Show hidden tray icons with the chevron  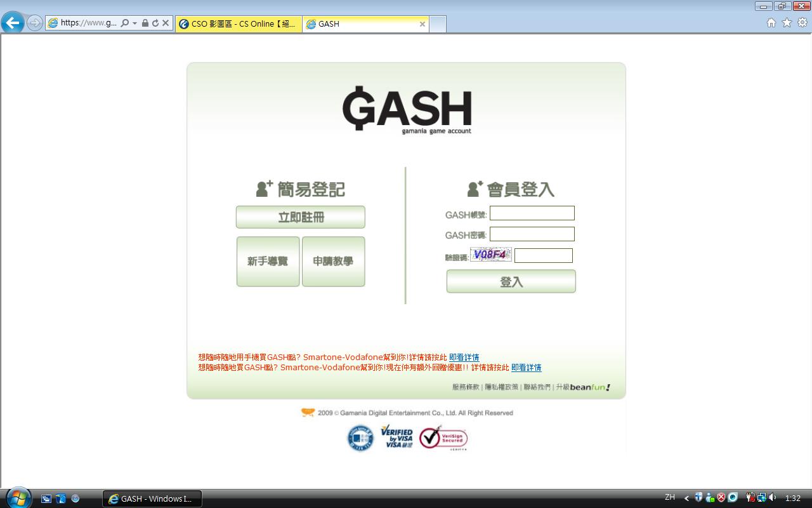click(686, 498)
